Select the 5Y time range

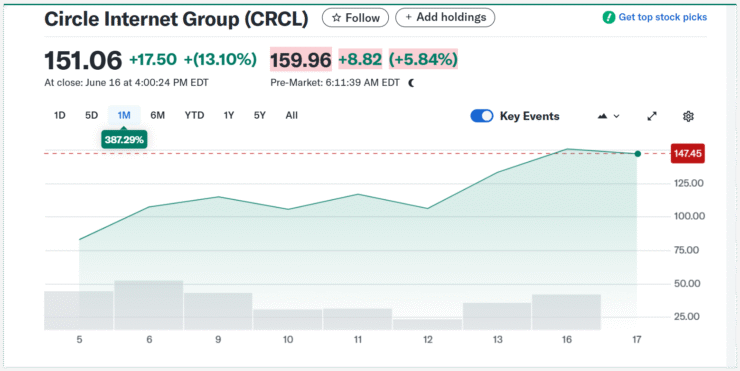(x=260, y=116)
